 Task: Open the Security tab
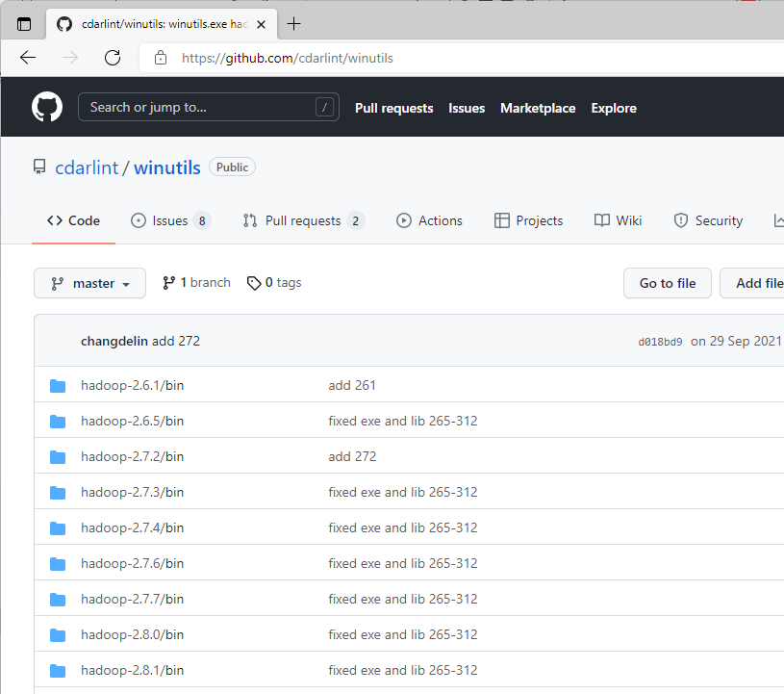[708, 220]
